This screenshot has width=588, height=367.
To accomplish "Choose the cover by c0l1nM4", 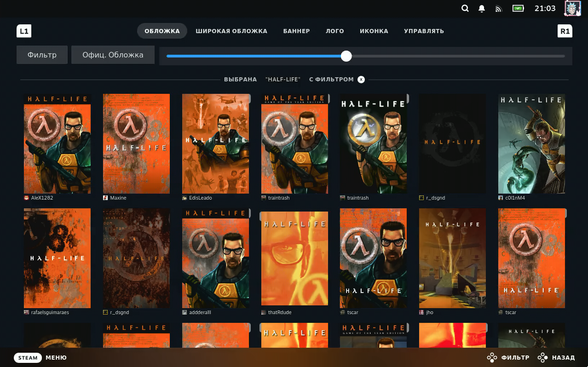I will click(x=531, y=143).
